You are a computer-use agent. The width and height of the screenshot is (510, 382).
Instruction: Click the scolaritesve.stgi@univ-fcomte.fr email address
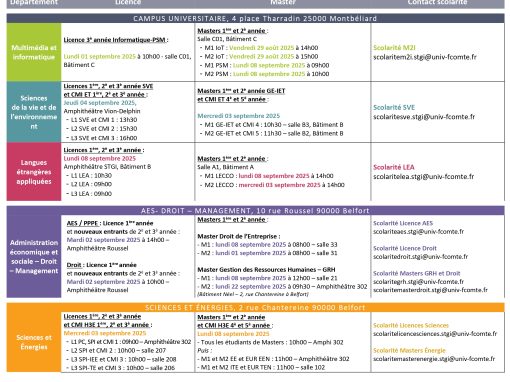pyautogui.click(x=424, y=117)
